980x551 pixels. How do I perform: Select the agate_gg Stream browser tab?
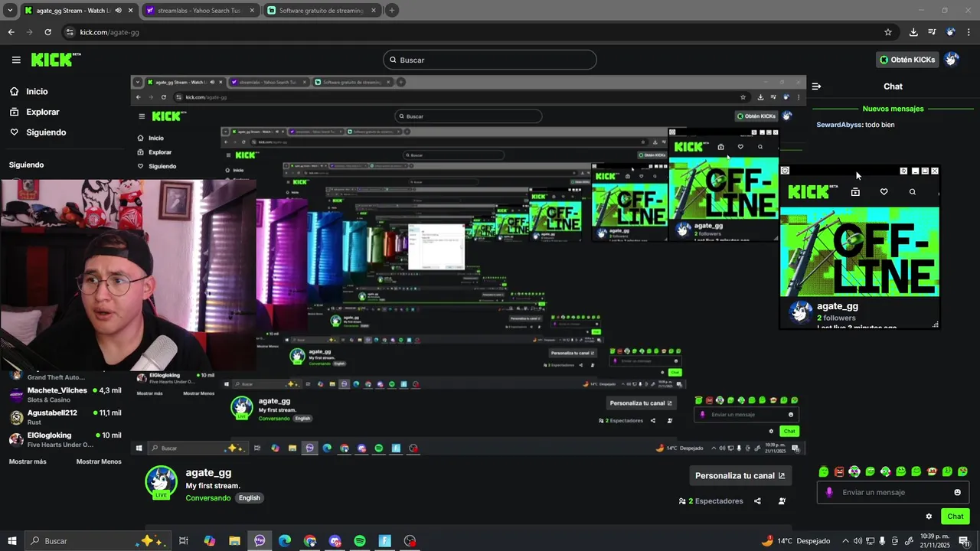point(73,11)
